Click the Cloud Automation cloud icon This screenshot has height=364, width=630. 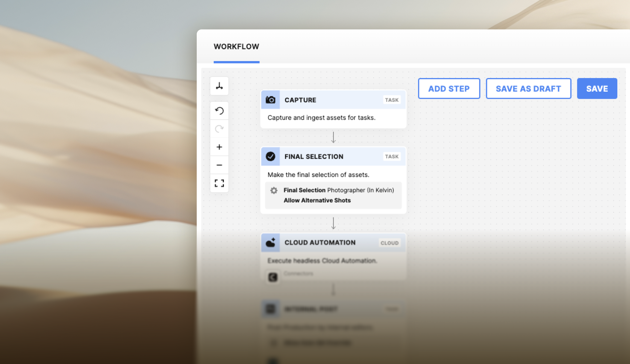(271, 242)
